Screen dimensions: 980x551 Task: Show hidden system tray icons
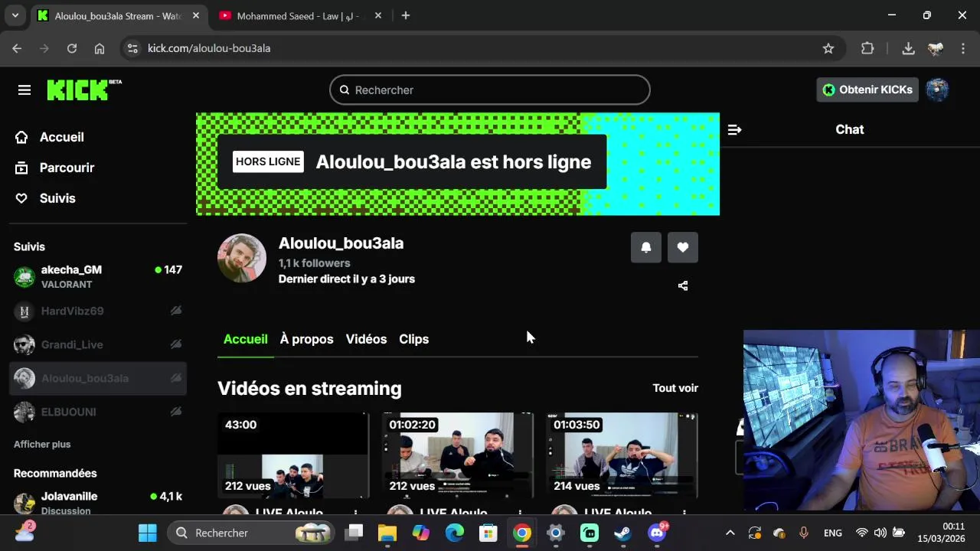click(x=730, y=533)
